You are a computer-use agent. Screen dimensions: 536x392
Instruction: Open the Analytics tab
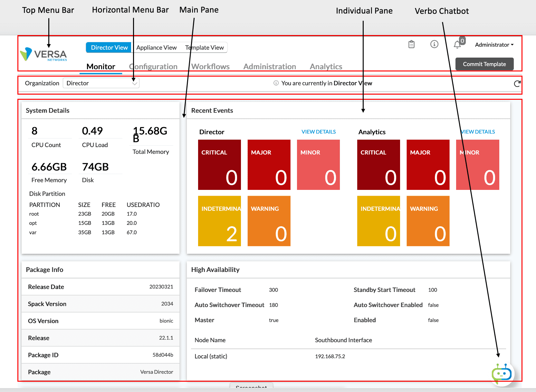pos(326,67)
